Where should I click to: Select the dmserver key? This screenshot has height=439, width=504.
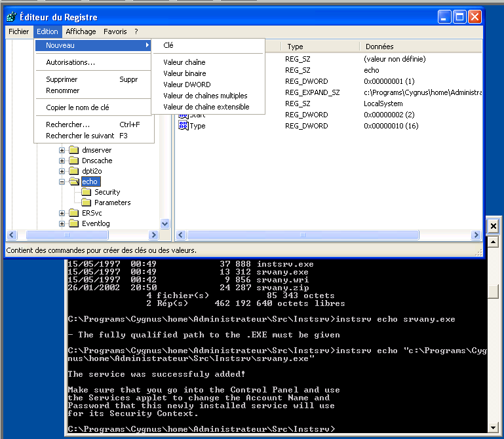pos(97,150)
